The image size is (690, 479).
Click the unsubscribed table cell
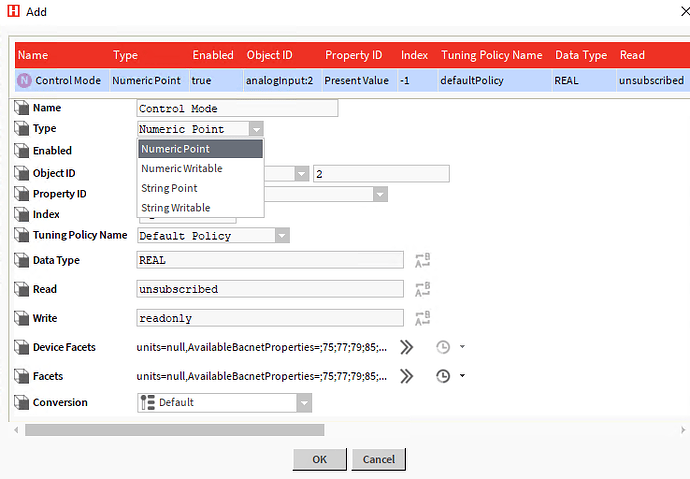(x=651, y=80)
